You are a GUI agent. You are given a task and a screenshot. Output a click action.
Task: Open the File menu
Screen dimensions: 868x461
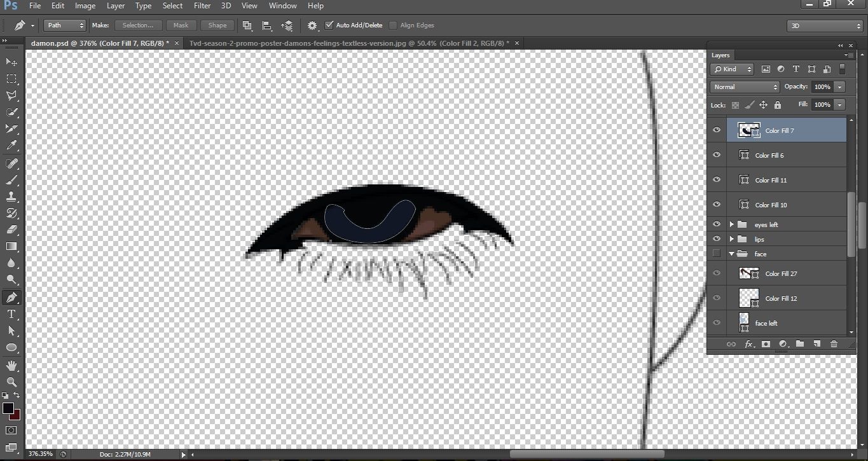(x=35, y=6)
